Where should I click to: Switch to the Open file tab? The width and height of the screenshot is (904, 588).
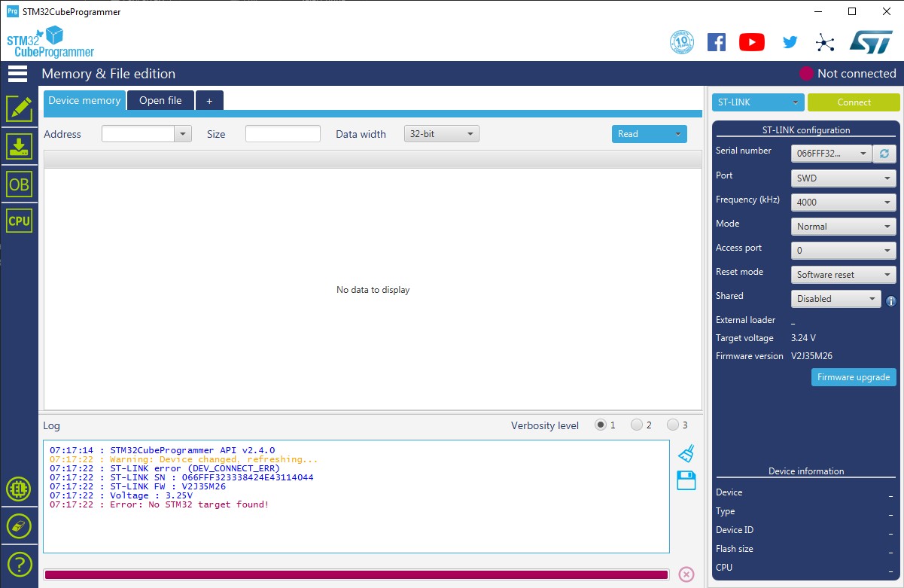point(160,100)
